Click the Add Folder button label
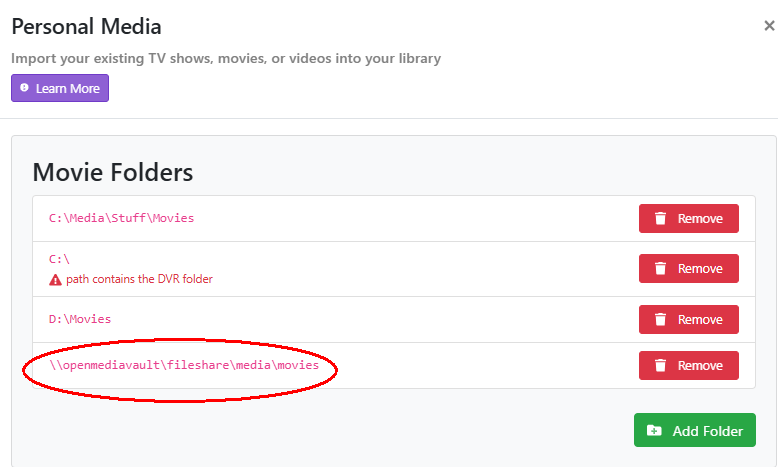778x467 pixels. click(x=707, y=431)
